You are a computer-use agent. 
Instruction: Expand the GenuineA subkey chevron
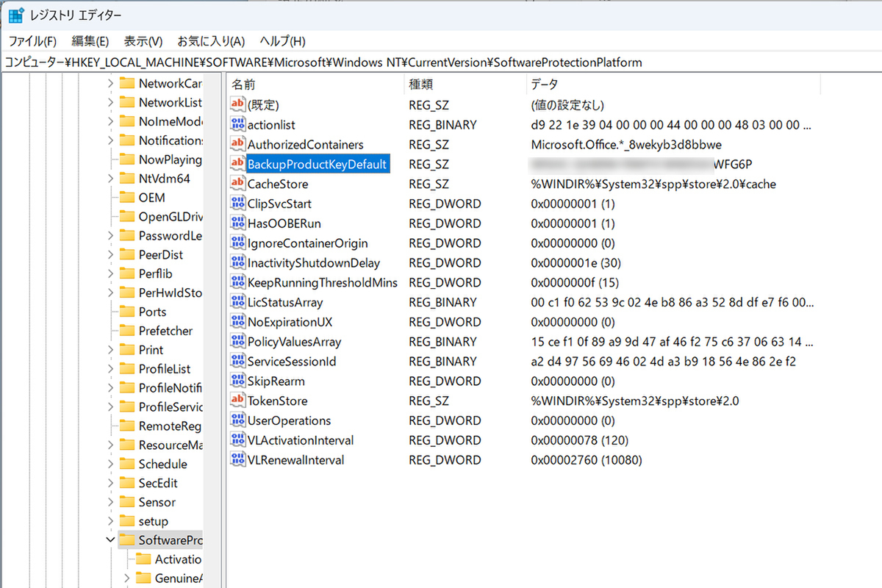point(127,578)
